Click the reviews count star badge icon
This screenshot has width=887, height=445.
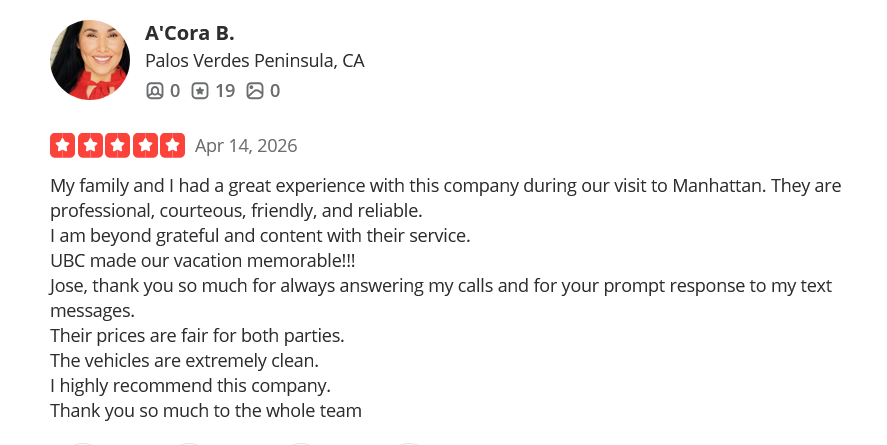tap(200, 91)
